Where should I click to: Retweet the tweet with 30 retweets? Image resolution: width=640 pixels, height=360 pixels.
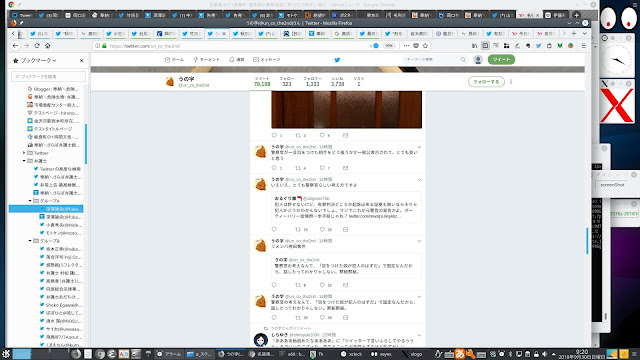298,318
